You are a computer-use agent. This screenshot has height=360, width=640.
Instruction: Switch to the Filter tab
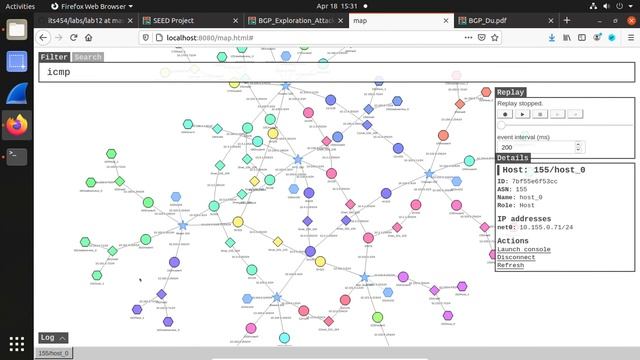coord(54,57)
